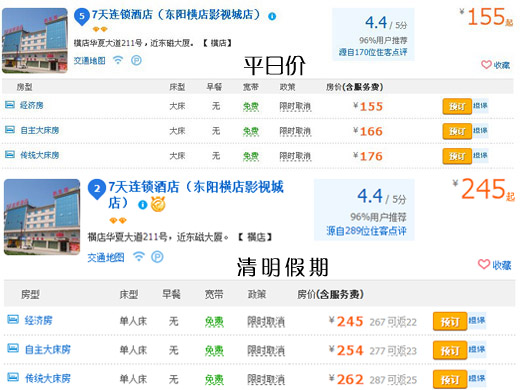520x390 pixels.
Task: Open the 经济房 room type in the ¥155 row
Action: [32, 106]
